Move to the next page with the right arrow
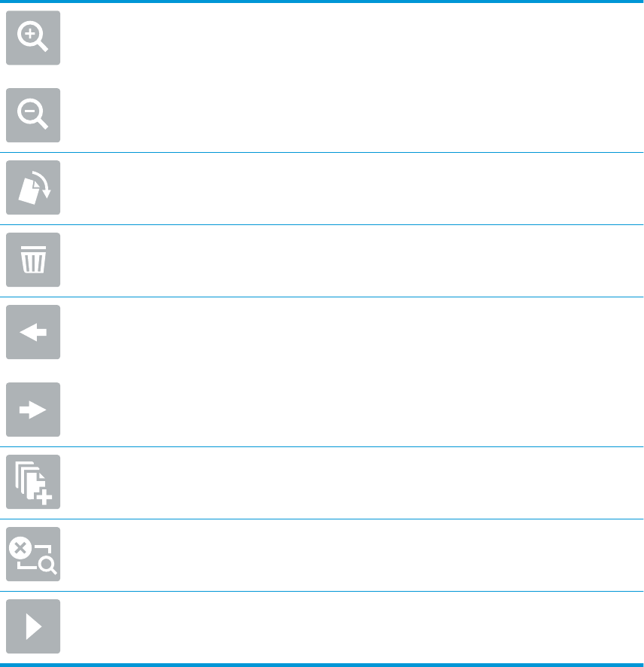 coord(33,410)
